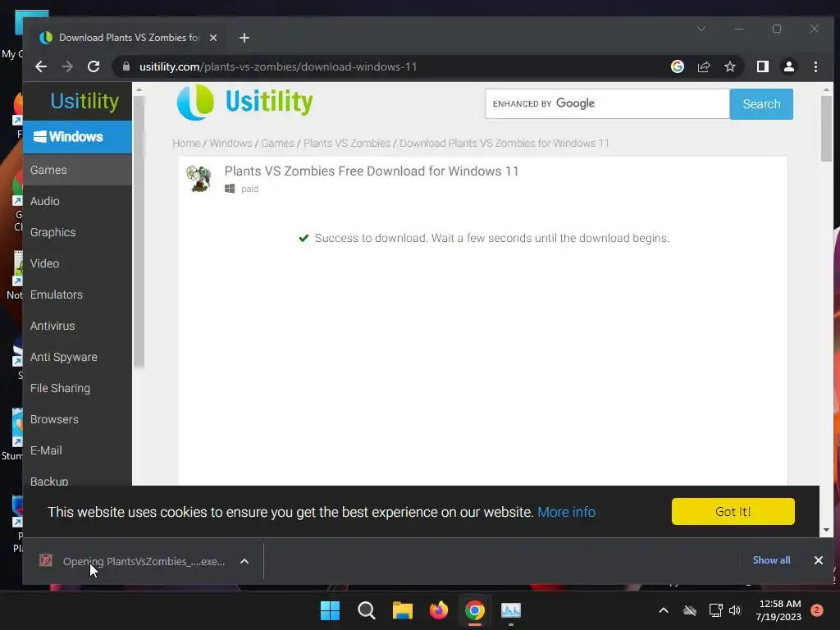Screen dimensions: 840x630
Task: Open the Browsers category
Action: click(77, 419)
